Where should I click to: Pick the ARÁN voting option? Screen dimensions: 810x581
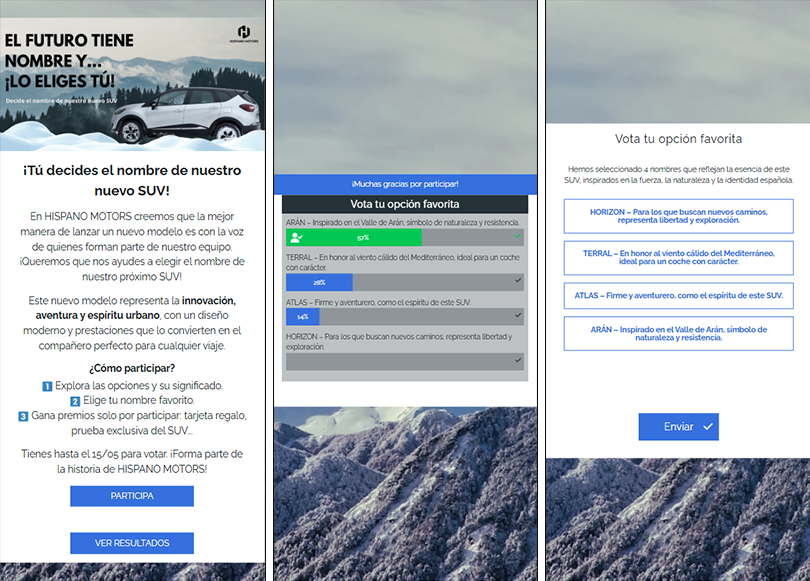point(678,334)
